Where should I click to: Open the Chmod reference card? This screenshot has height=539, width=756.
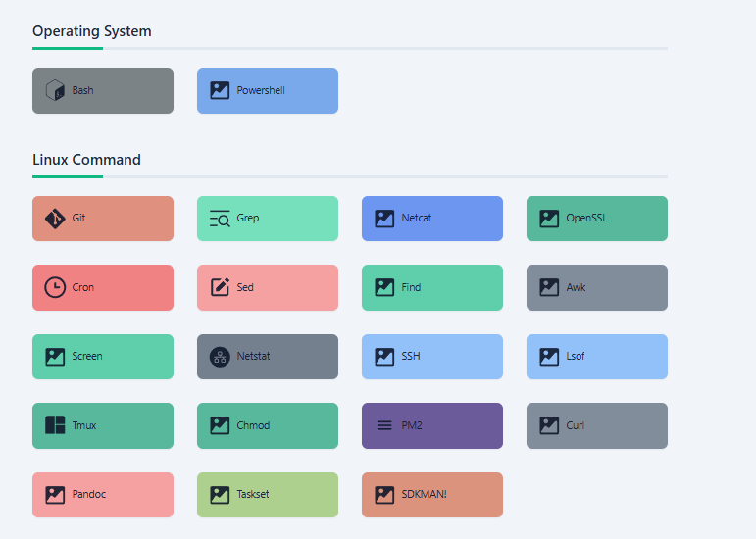tap(268, 425)
